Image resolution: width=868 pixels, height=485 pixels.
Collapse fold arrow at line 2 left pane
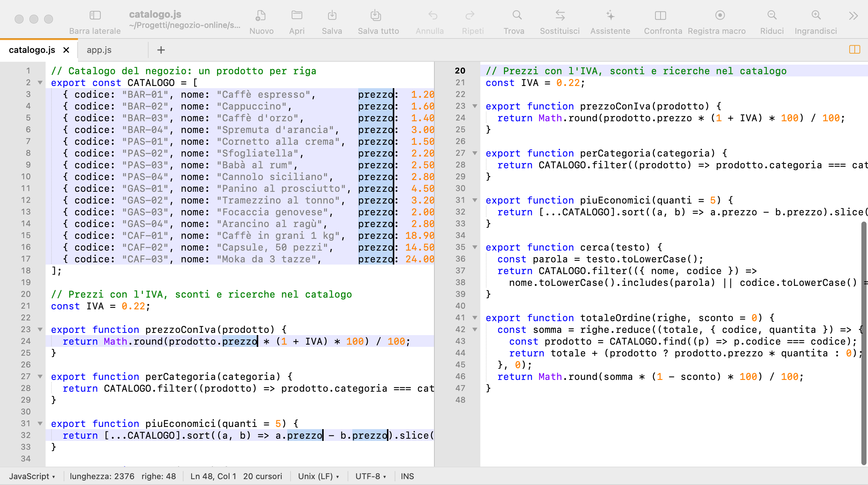(x=40, y=83)
